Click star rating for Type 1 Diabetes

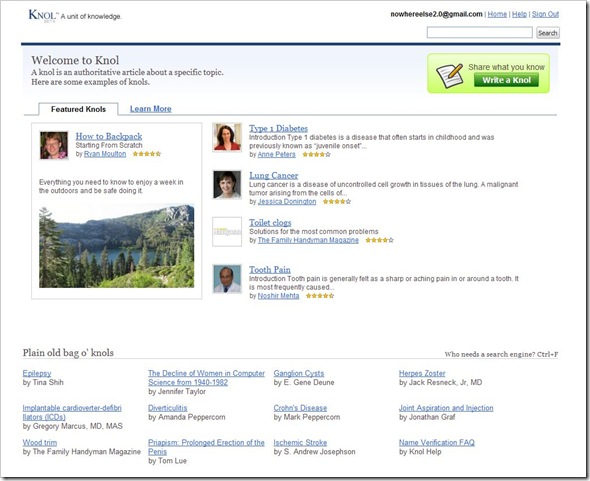click(x=316, y=155)
